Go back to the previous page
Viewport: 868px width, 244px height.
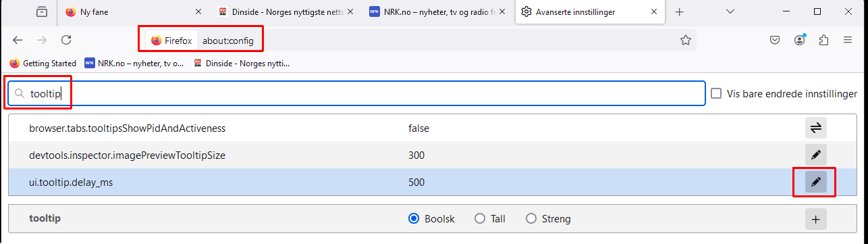[18, 41]
